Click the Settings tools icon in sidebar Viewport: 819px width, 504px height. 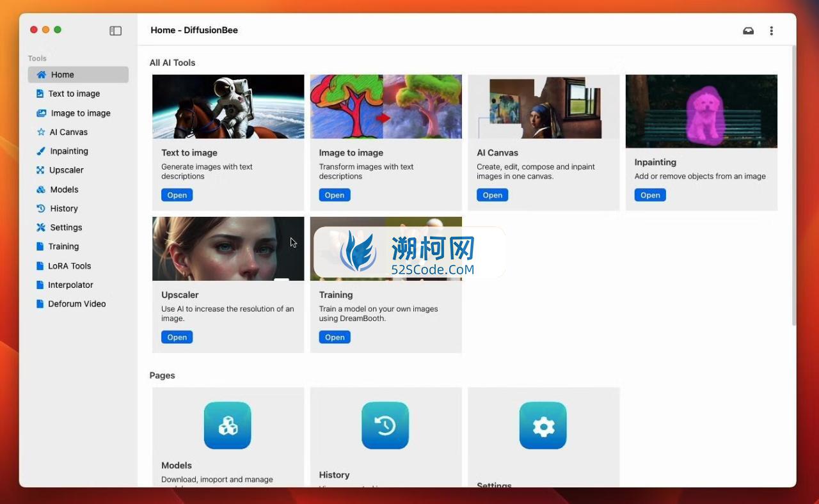point(41,227)
